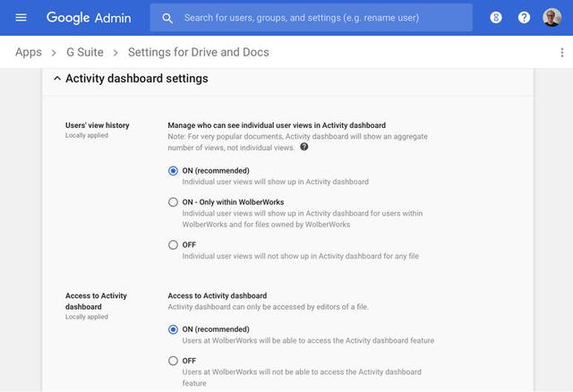Collapse the Activity dashboard settings section
This screenshot has height=392, width=573.
pyautogui.click(x=57, y=79)
